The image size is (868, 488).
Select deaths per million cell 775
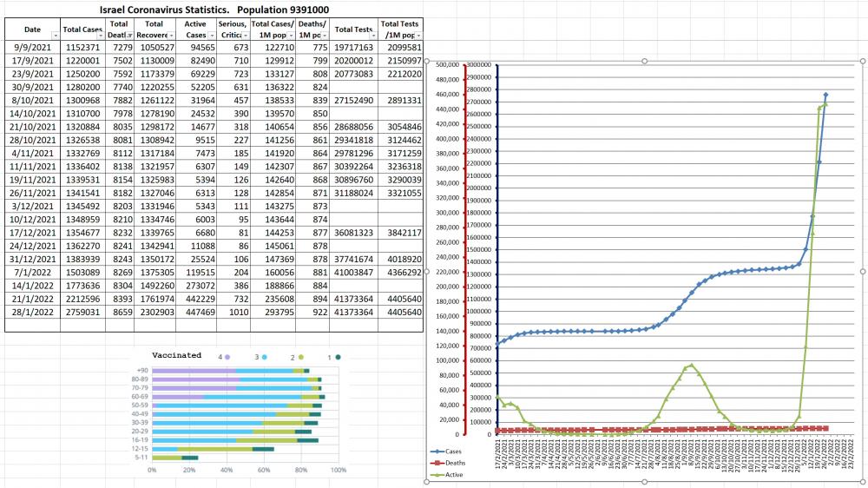tap(312, 48)
